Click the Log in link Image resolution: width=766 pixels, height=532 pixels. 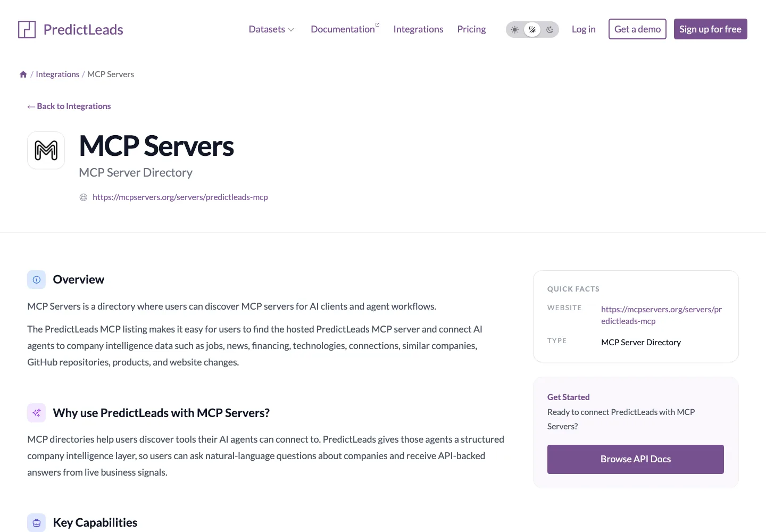point(584,29)
